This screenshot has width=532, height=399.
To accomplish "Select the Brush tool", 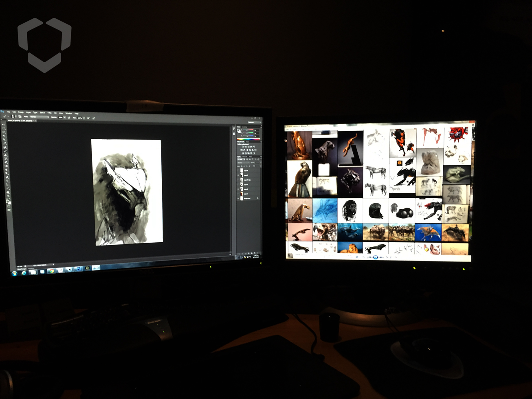I will click(x=5, y=151).
